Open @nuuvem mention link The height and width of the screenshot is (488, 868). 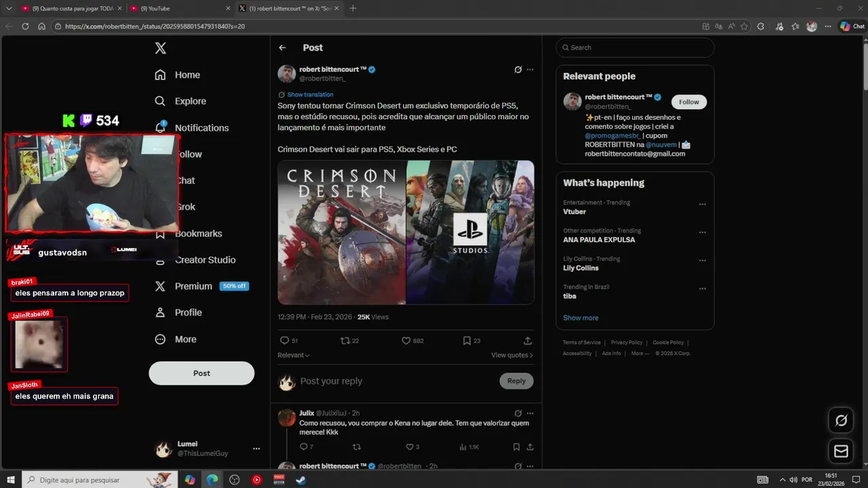coord(660,145)
